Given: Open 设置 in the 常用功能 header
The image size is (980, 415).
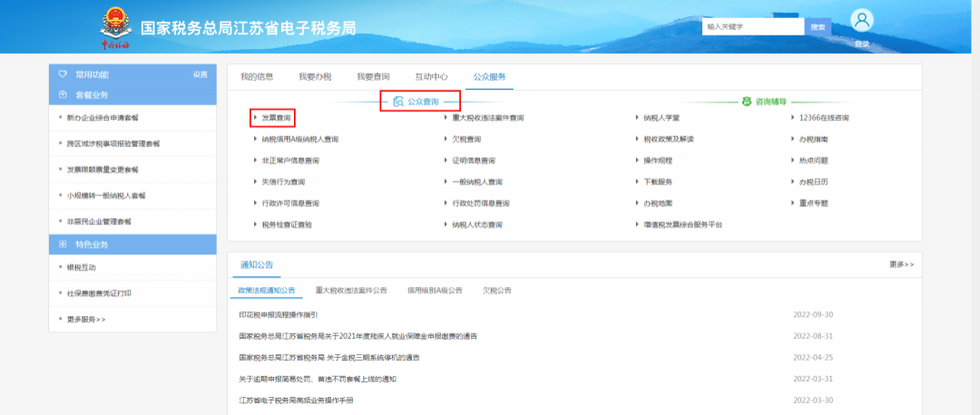Looking at the screenshot, I should pos(200,74).
